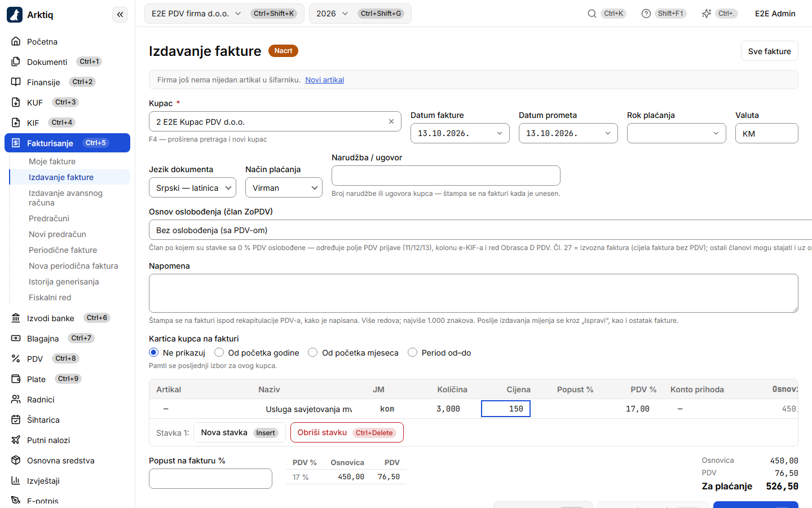This screenshot has width=812, height=508.
Task: Open search via the magnifier icon
Action: click(x=592, y=14)
